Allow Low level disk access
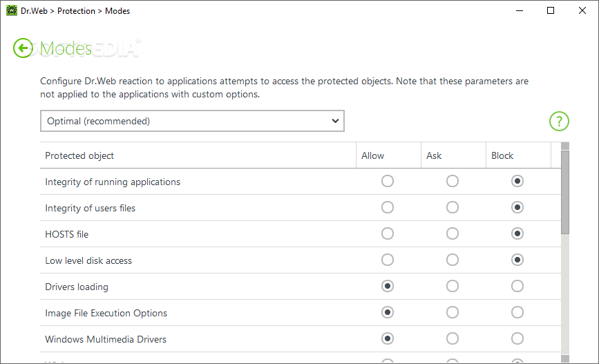The width and height of the screenshot is (599, 364). pyautogui.click(x=388, y=260)
